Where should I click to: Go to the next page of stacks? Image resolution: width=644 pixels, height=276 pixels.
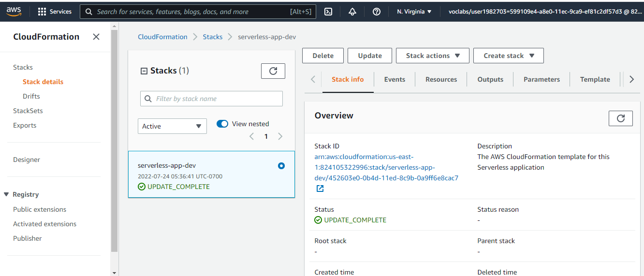pos(280,136)
